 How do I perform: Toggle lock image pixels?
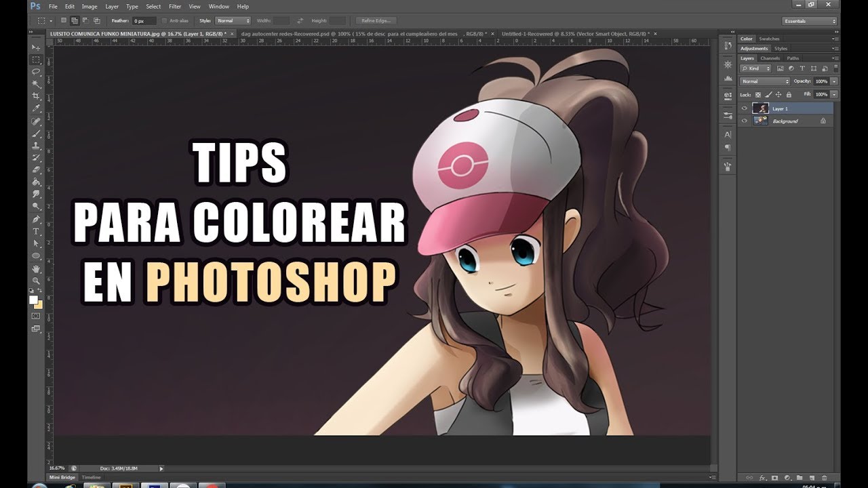[768, 94]
